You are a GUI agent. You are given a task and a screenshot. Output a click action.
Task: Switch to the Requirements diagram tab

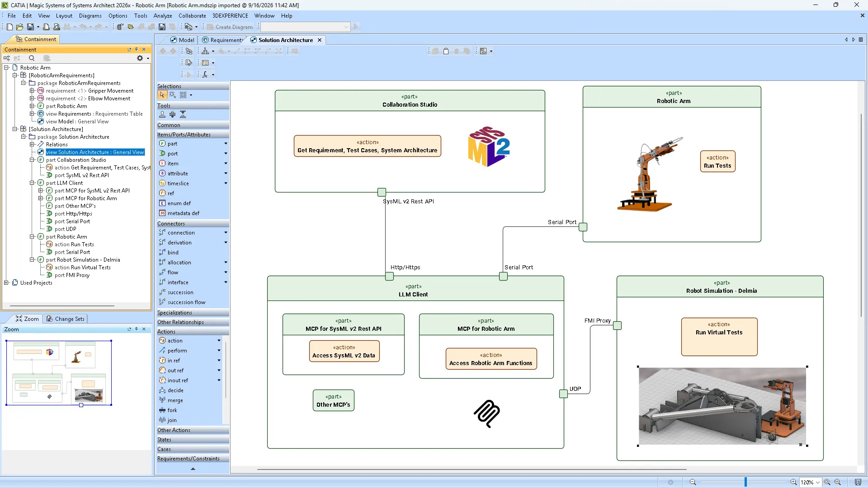(222, 40)
